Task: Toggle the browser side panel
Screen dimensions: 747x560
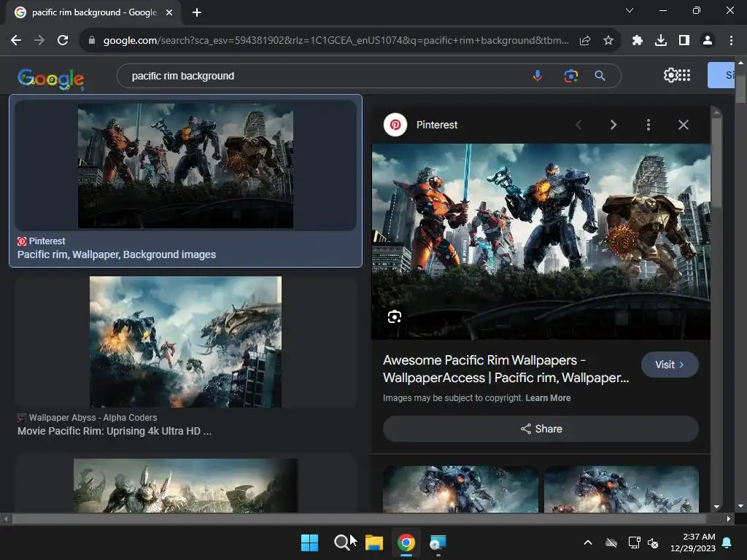Action: [684, 41]
